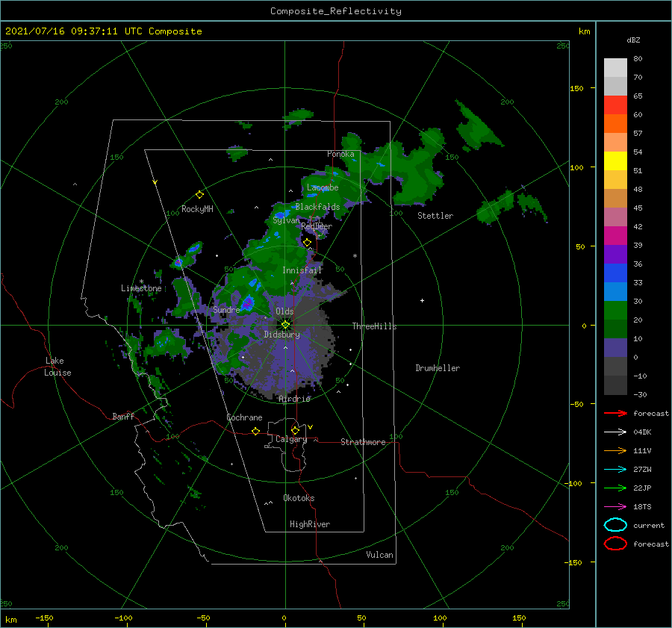Click the Sundre city label

pos(226,309)
